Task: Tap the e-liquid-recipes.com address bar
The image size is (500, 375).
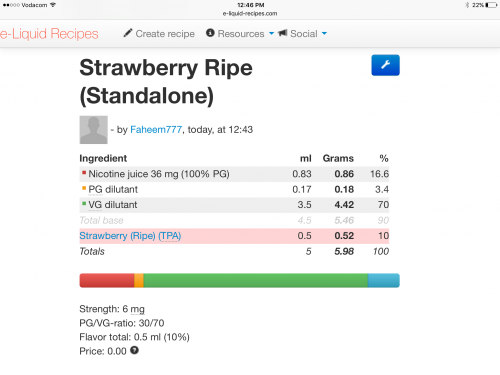Action: (x=250, y=13)
